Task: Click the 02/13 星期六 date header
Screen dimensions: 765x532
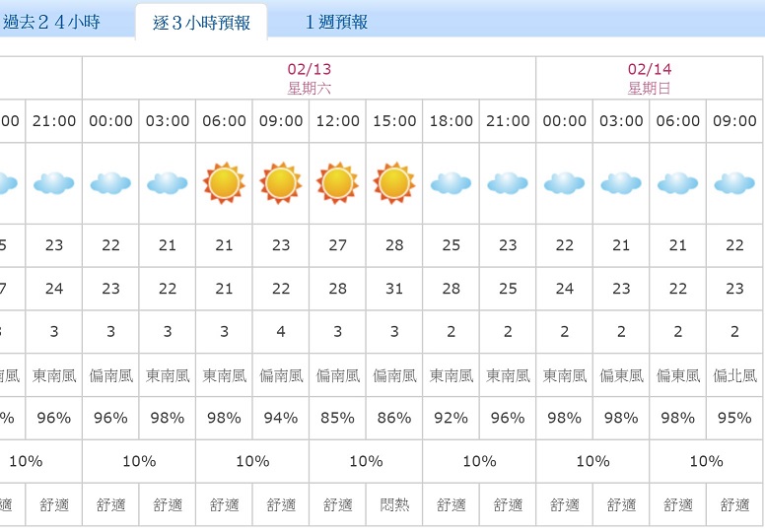Action: (309, 78)
